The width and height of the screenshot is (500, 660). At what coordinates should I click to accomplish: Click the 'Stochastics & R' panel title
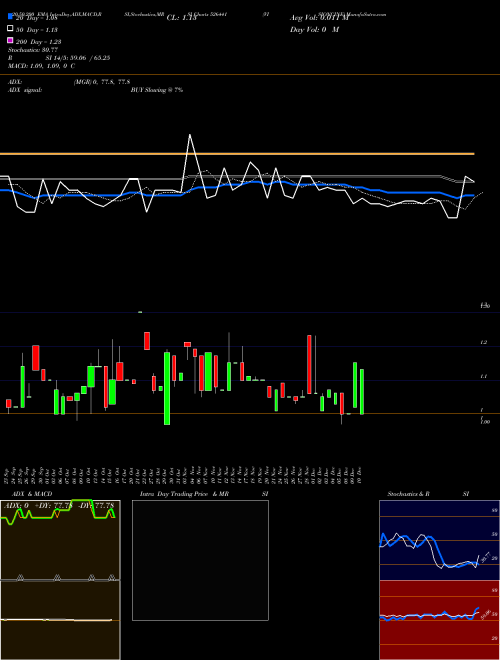pyautogui.click(x=409, y=494)
